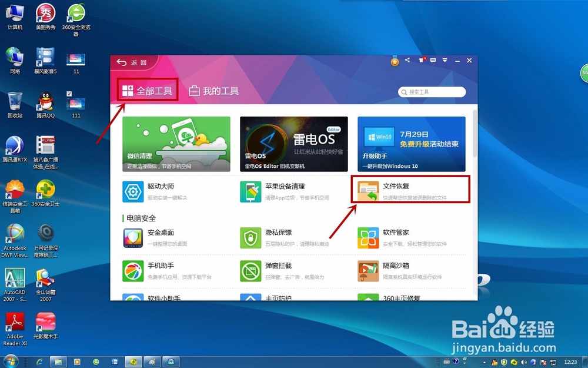
Task: Switch to the 我的工具 tab
Action: (x=214, y=91)
